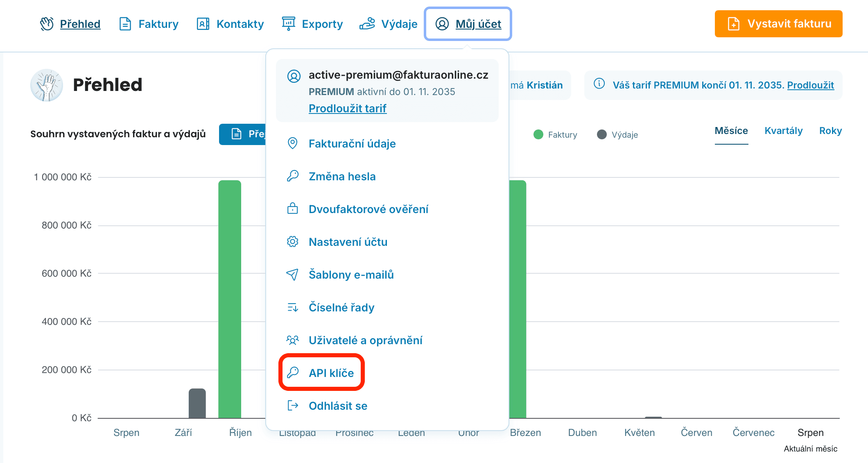The height and width of the screenshot is (463, 868).
Task: Open Fakturační údaje from the account menu
Action: (352, 143)
